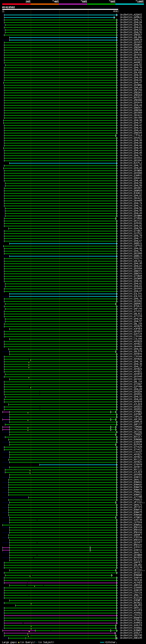
Task: Open hit UniRef100_A2Q4V2
Action: pos(131,15)
